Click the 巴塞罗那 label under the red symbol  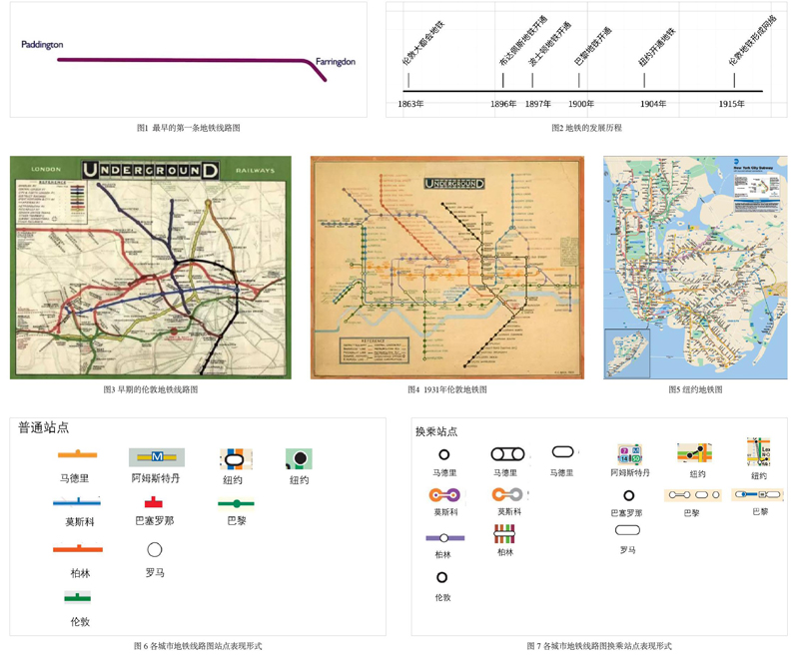155,520
